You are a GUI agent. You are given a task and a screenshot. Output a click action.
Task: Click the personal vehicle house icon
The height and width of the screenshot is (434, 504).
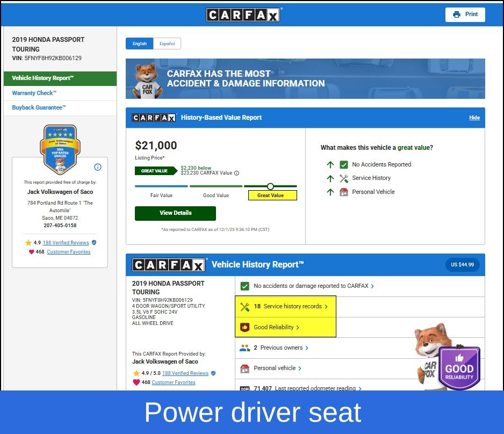tap(245, 368)
